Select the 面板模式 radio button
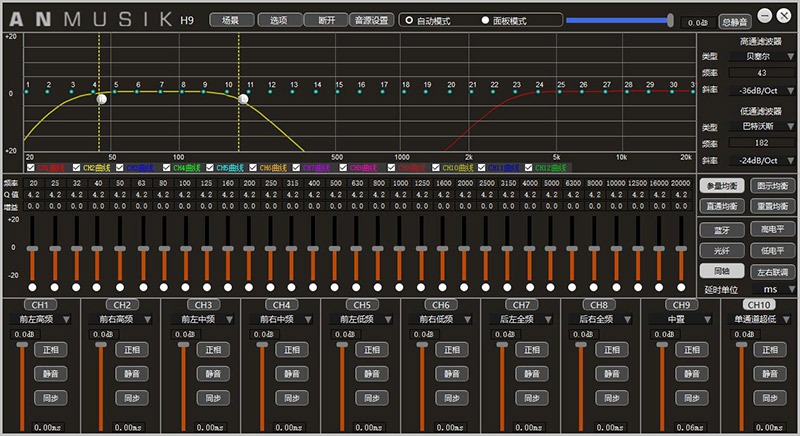The height and width of the screenshot is (436, 800). tap(486, 20)
